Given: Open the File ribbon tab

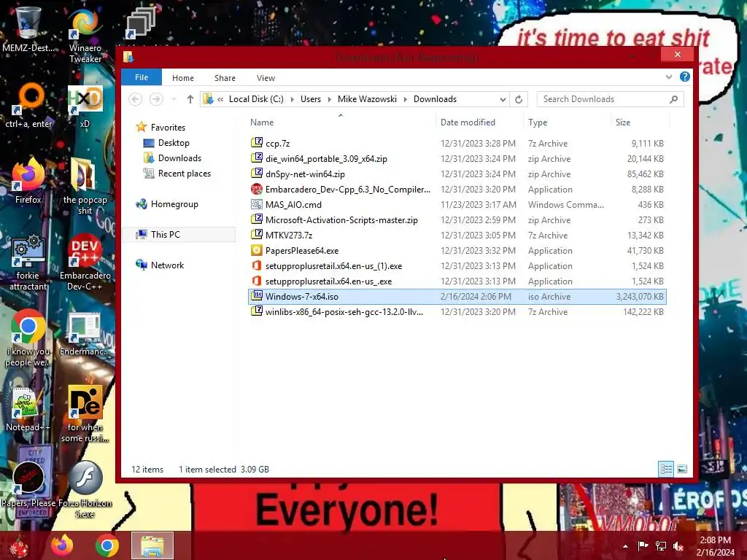Looking at the screenshot, I should click(x=142, y=77).
